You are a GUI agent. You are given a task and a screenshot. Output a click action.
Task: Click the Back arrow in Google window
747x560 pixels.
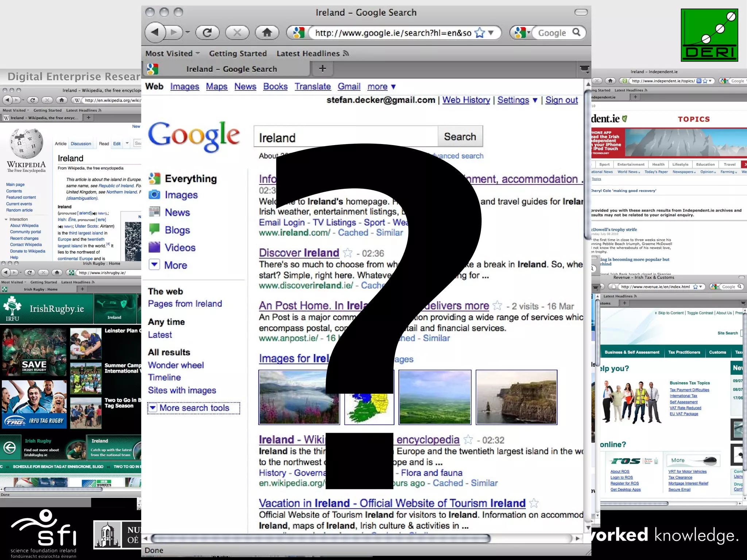coord(156,33)
